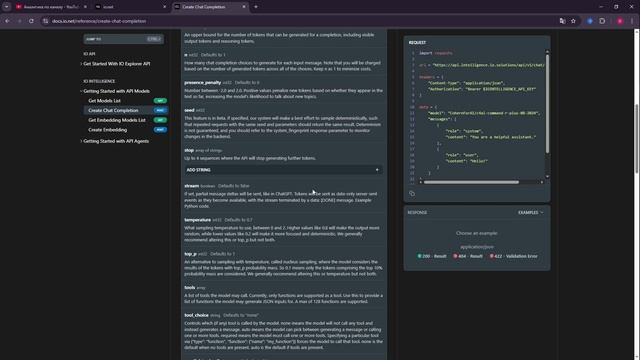Collapse Getting Started with API Models section
This screenshot has height=360, width=640.
(x=116, y=91)
